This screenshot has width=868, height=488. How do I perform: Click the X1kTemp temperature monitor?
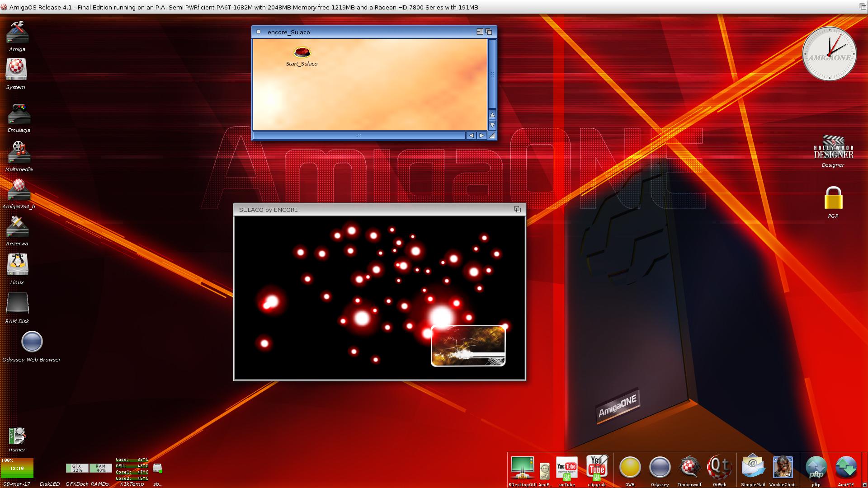[132, 469]
